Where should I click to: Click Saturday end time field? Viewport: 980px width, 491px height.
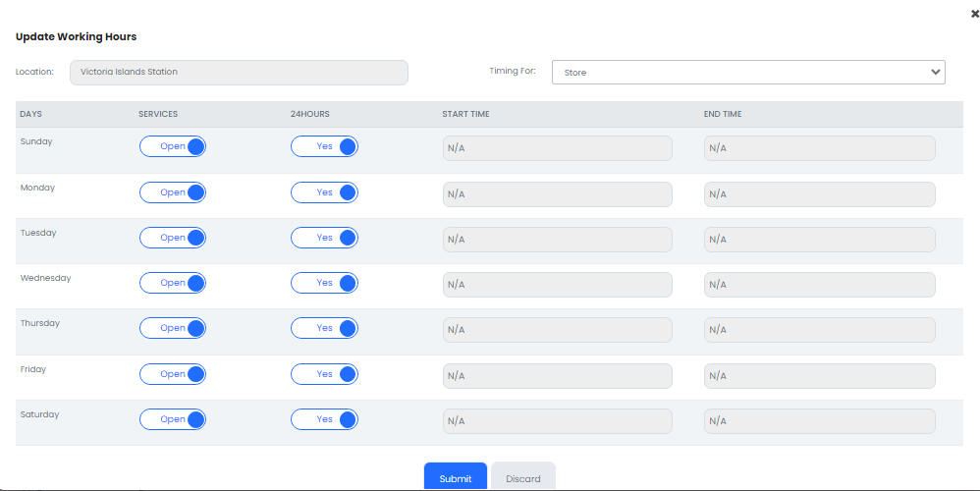(819, 421)
